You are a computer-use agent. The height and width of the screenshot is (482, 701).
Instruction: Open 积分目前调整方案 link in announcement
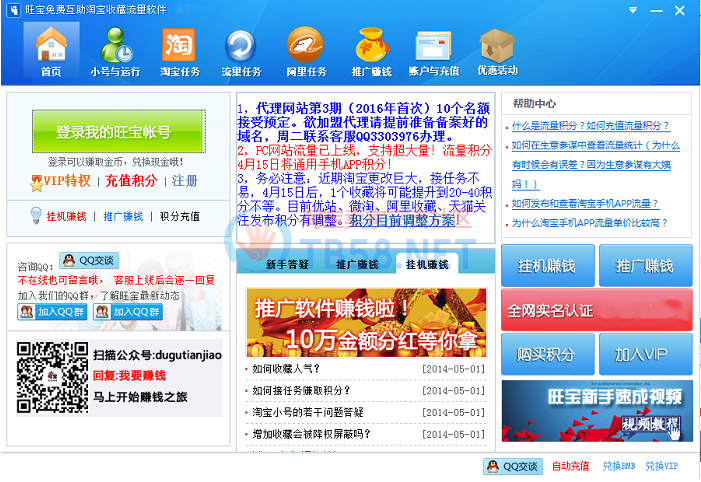click(x=404, y=220)
